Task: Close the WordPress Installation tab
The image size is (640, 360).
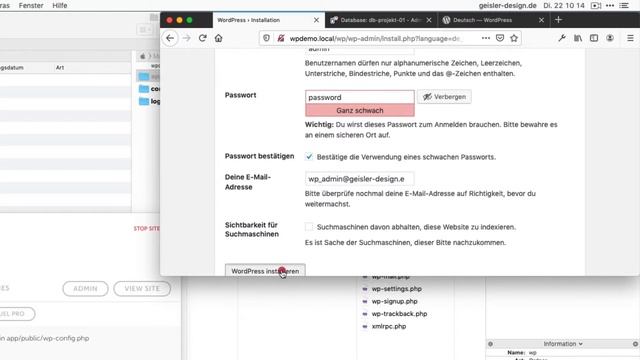Action: tap(316, 20)
